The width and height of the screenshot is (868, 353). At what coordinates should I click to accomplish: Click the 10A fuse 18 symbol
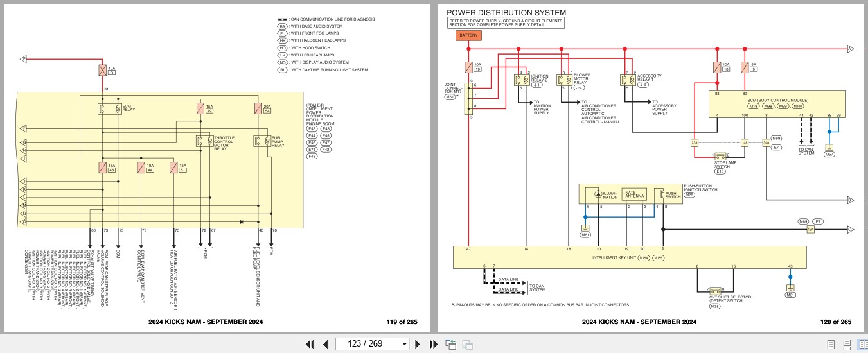(x=718, y=67)
